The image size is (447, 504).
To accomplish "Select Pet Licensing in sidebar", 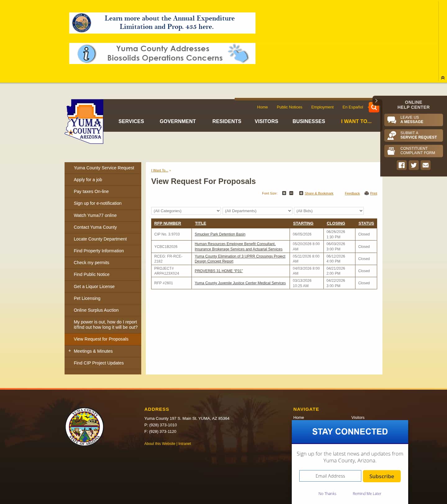I will (x=103, y=298).
